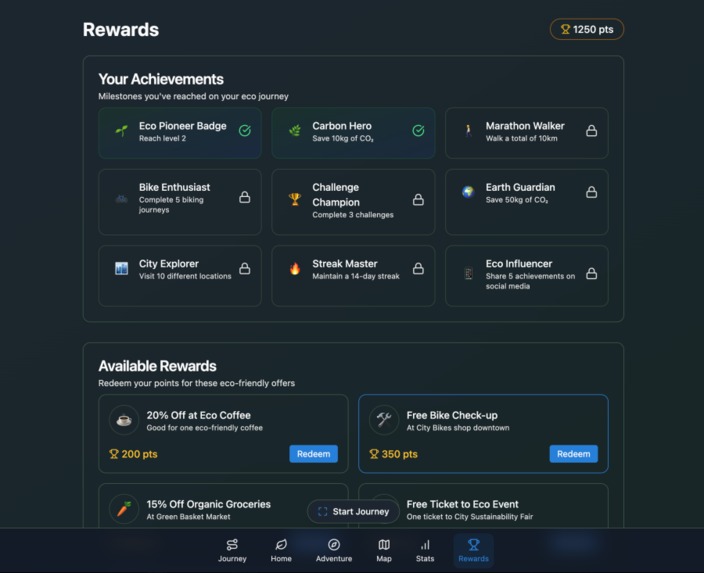Click the 350 pts cost on Bike Check-up
This screenshot has height=573, width=704.
393,454
